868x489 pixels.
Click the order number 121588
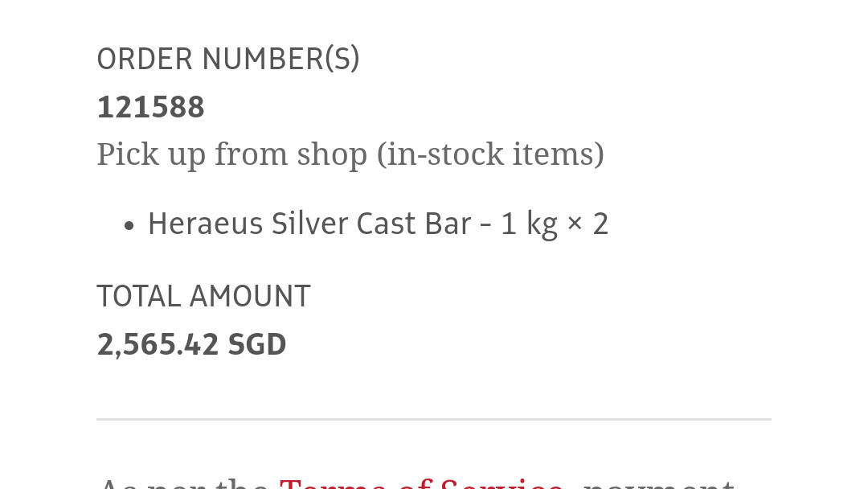pyautogui.click(x=151, y=107)
